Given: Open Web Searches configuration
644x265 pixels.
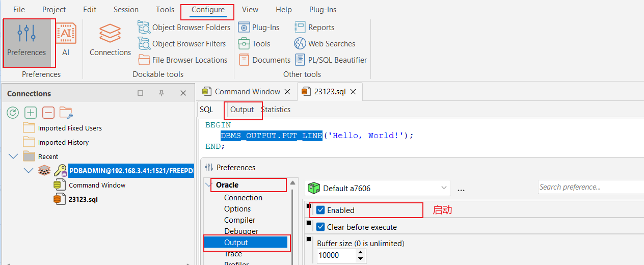Looking at the screenshot, I should pyautogui.click(x=325, y=44).
